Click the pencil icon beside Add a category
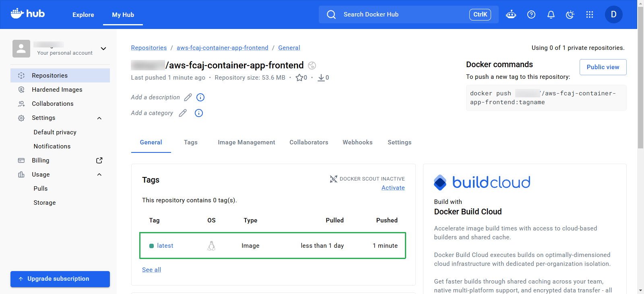Image resolution: width=644 pixels, height=294 pixels. coord(183,113)
